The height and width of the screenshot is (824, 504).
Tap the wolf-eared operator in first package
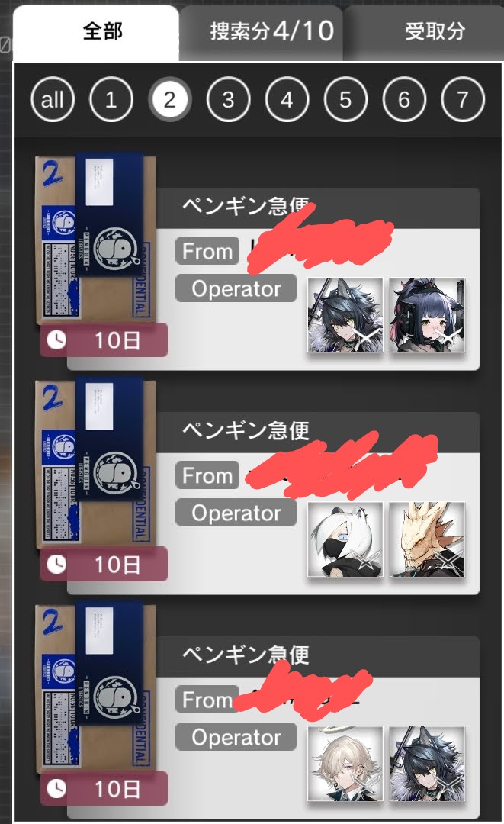coord(345,315)
